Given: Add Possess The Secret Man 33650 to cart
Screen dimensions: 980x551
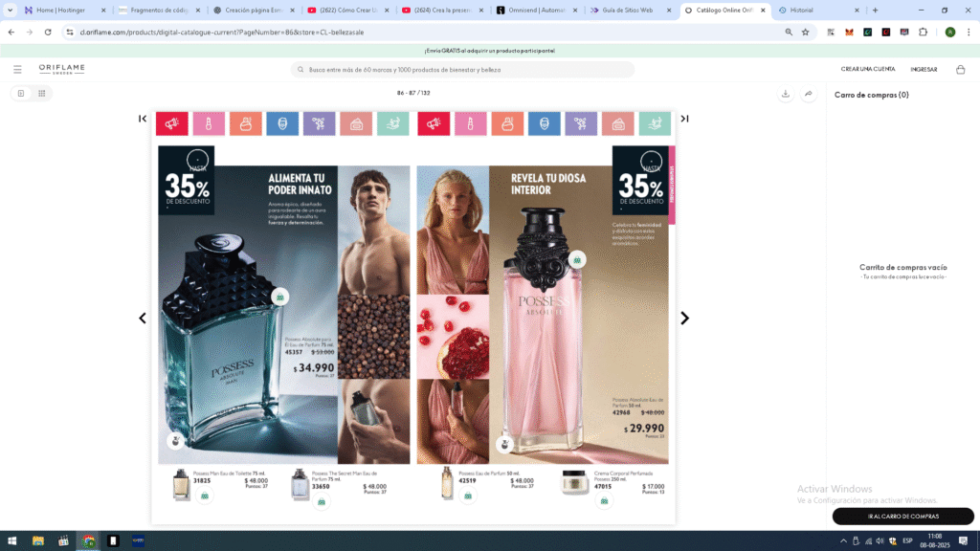Looking at the screenshot, I should (x=322, y=501).
